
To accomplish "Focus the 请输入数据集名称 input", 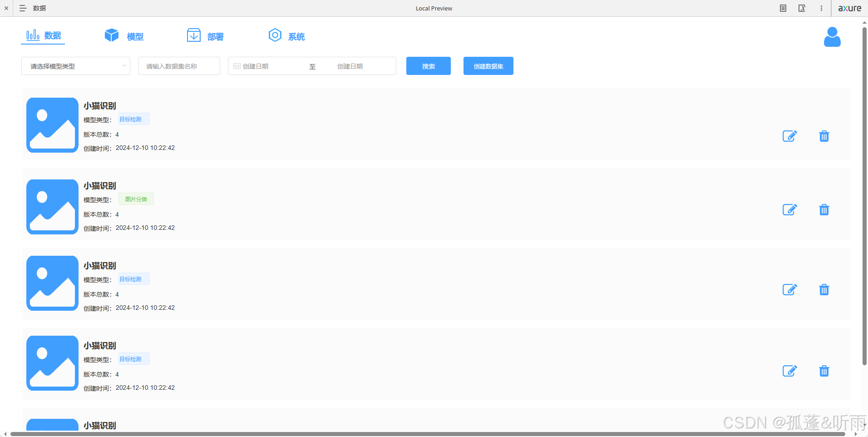I will [179, 66].
